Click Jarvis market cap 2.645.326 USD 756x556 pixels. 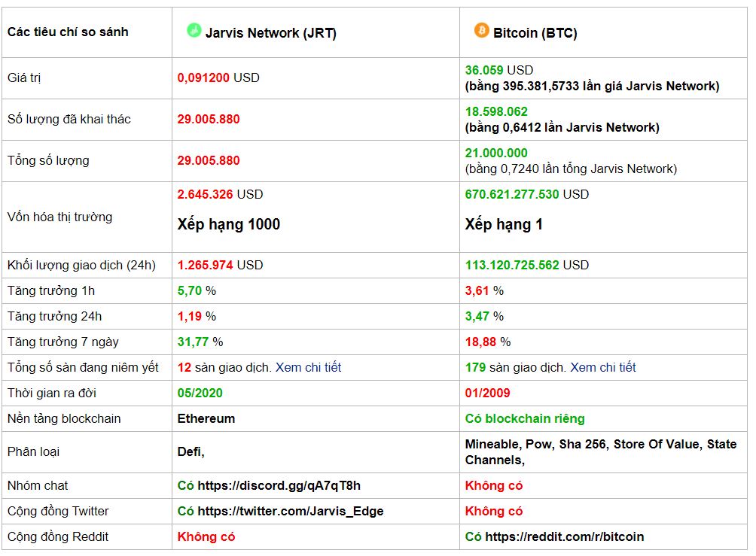(x=220, y=195)
